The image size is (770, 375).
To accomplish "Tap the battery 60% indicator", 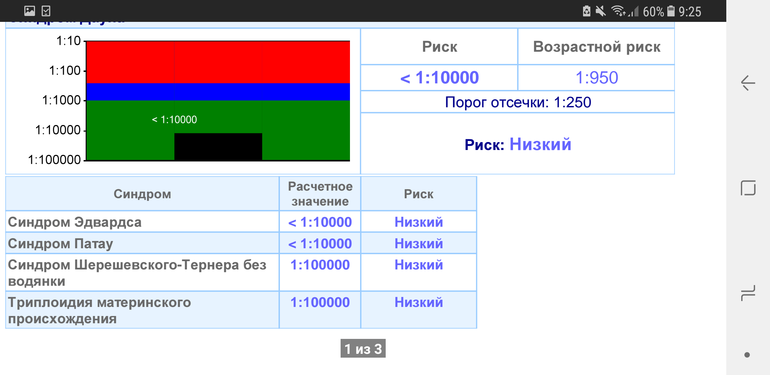I will (x=659, y=11).
